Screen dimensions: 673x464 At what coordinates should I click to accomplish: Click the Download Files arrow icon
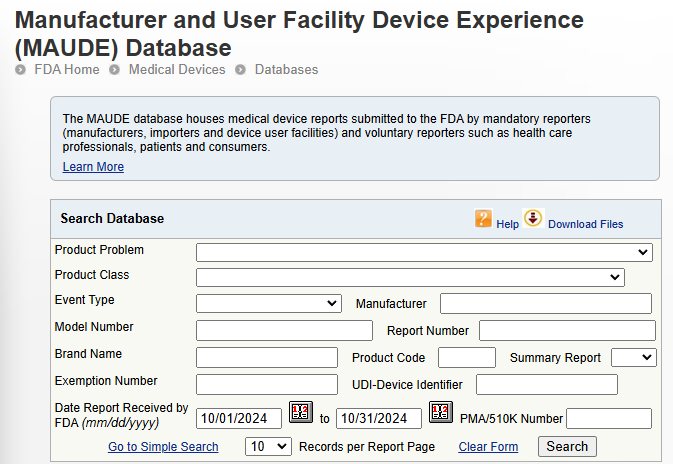(x=533, y=218)
